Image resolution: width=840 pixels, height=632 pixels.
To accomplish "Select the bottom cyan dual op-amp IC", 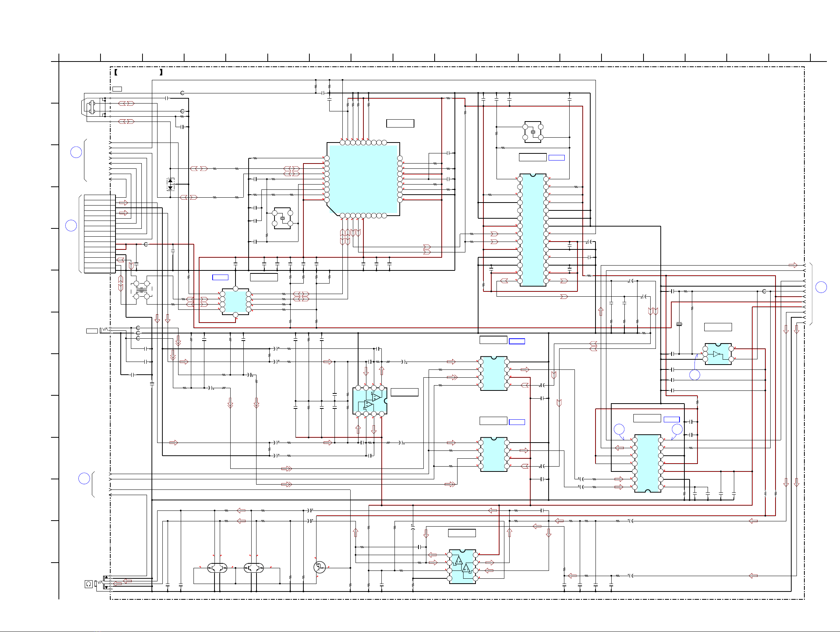I will (462, 566).
